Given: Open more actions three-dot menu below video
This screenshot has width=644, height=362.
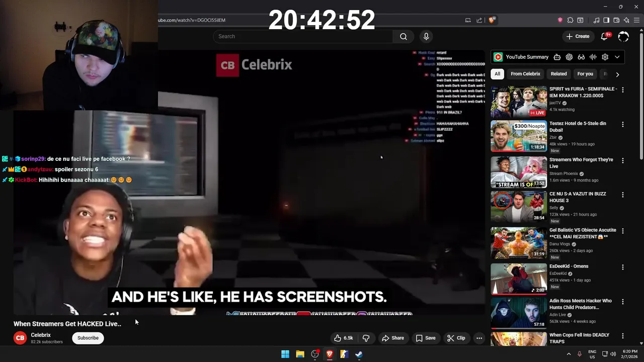Looking at the screenshot, I should [479, 338].
